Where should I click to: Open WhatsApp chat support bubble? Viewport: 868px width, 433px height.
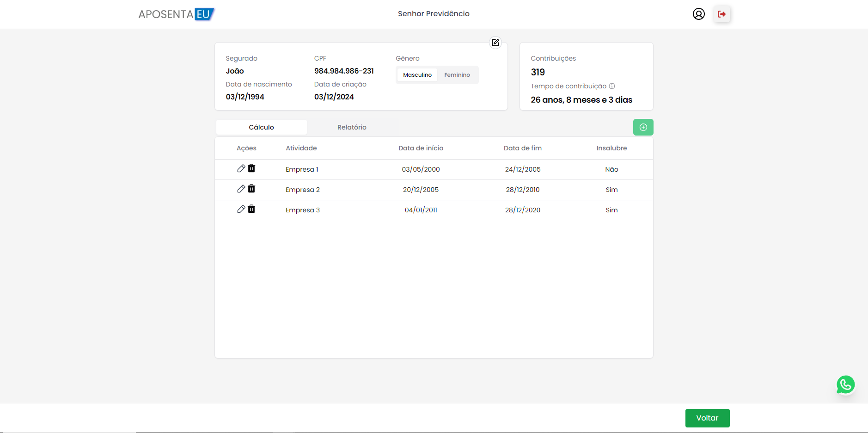pyautogui.click(x=845, y=385)
